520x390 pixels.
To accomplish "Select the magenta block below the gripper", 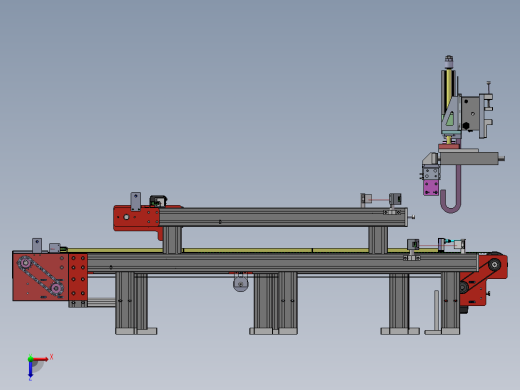I will click(x=431, y=187).
